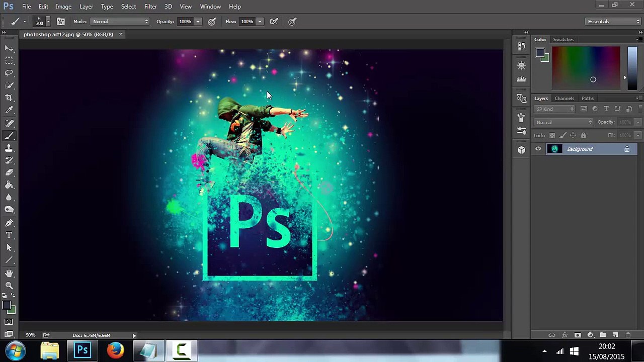Click the foreground color swatch in toolbox
The image size is (644, 362).
click(x=6, y=305)
